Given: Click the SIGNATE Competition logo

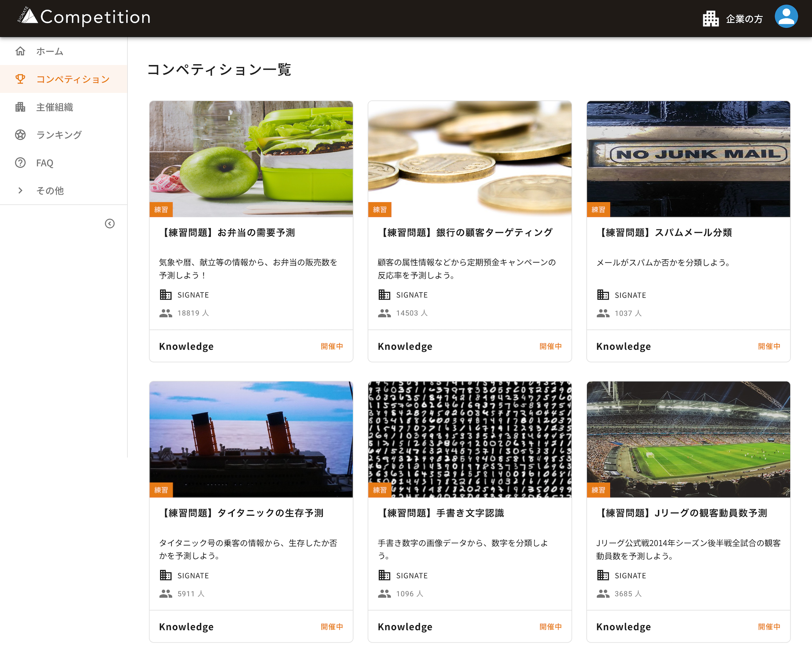Looking at the screenshot, I should pyautogui.click(x=84, y=17).
